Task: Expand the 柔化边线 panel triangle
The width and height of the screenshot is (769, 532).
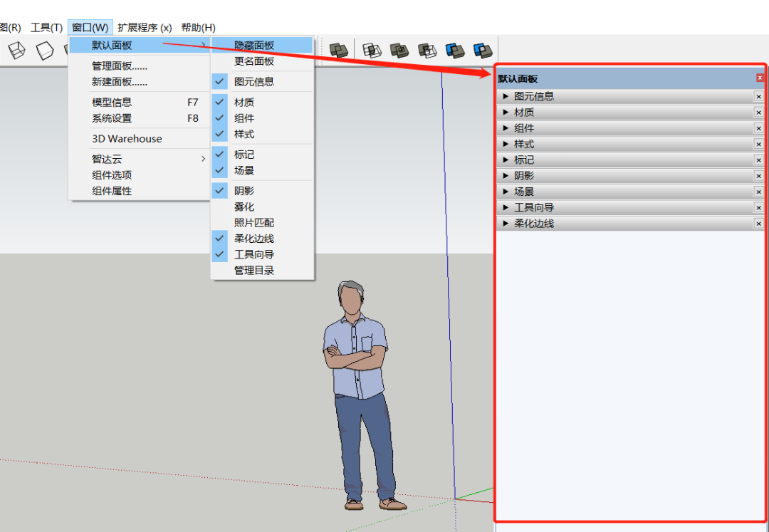Action: click(506, 224)
